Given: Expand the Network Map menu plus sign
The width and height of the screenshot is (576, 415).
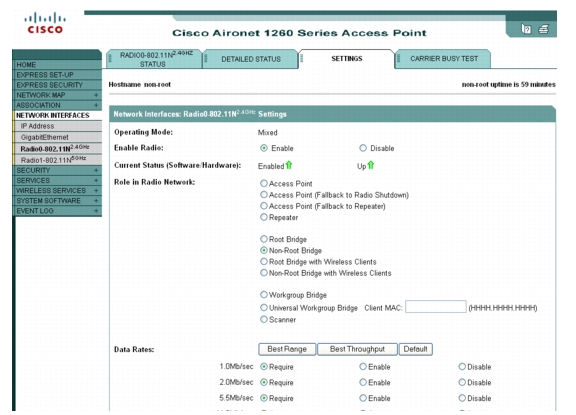Looking at the screenshot, I should (96, 95).
